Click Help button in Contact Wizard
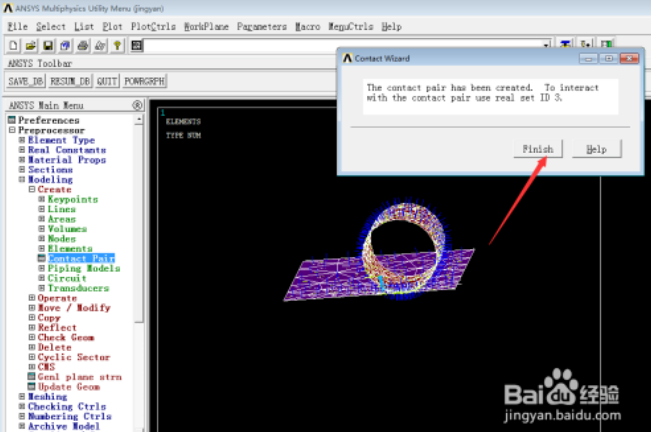 coord(597,149)
